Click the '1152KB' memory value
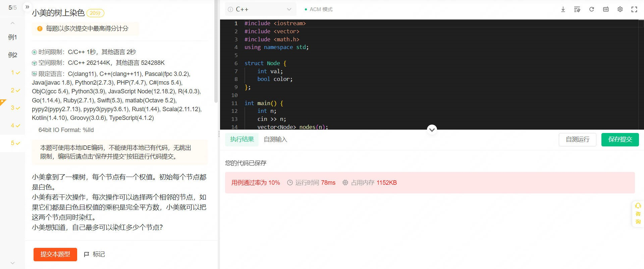The height and width of the screenshot is (269, 644). coord(386,183)
